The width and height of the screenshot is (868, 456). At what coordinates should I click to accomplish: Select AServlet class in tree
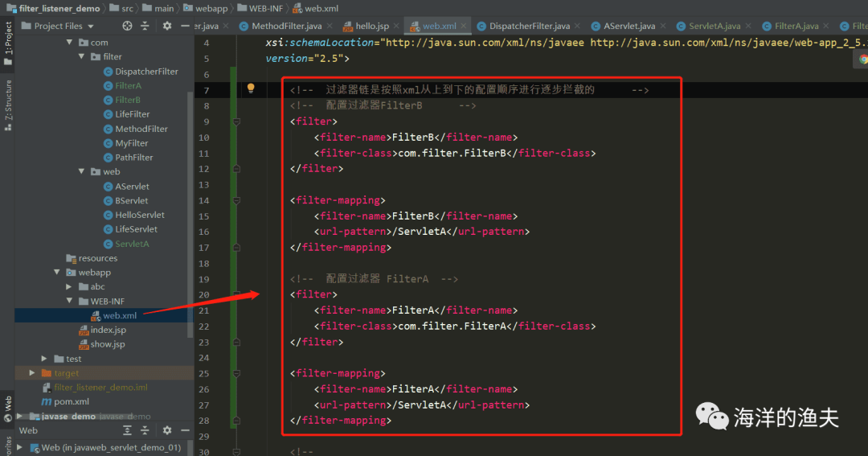(126, 186)
